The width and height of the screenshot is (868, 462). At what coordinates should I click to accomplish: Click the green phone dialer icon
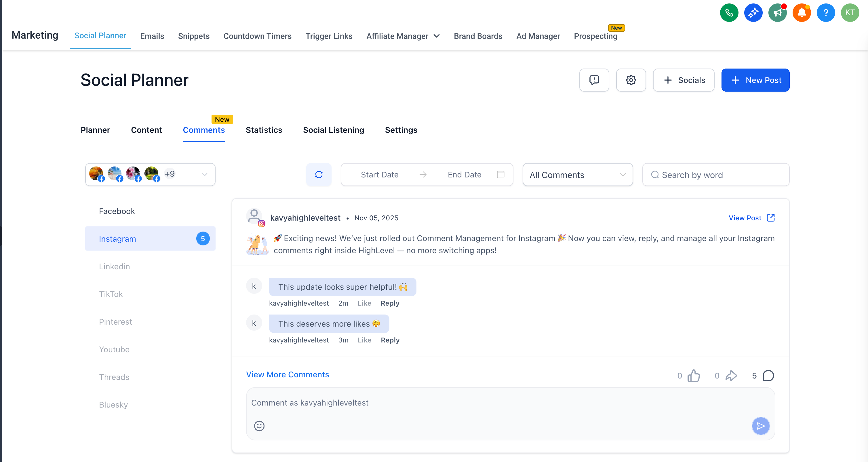729,13
